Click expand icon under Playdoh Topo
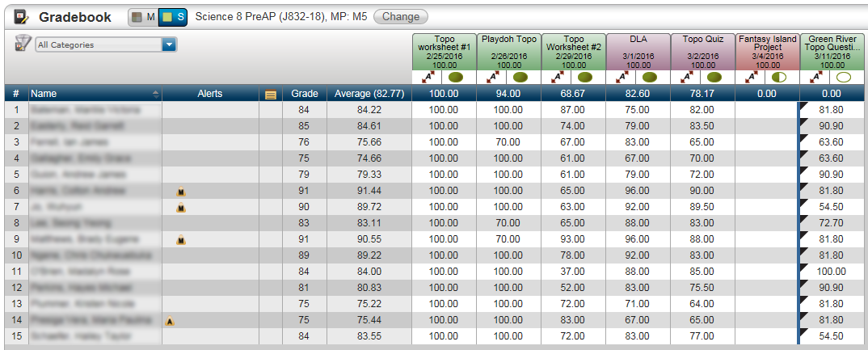 click(492, 78)
